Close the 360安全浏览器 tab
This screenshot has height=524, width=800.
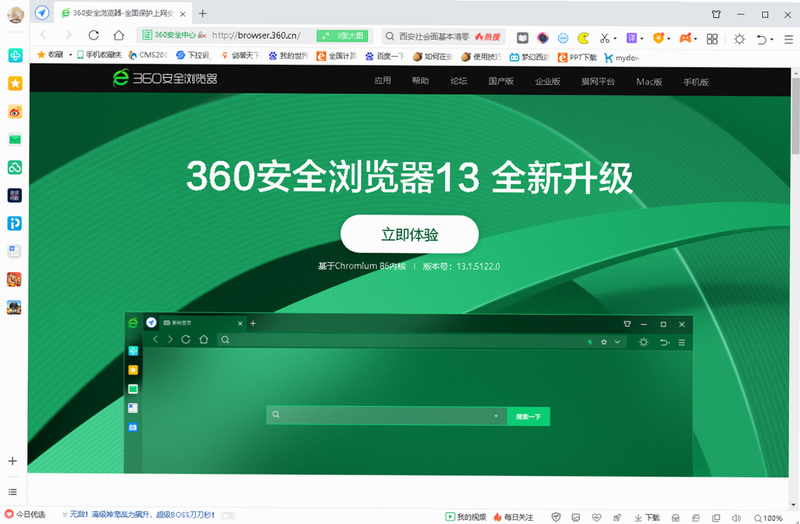pyautogui.click(x=183, y=14)
